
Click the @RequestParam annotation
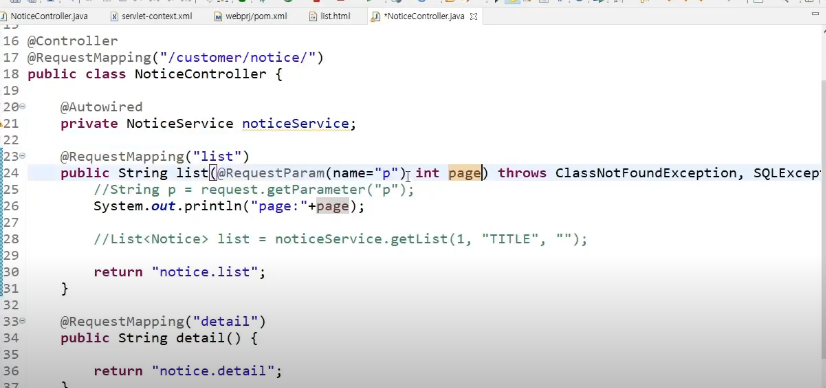(x=270, y=173)
